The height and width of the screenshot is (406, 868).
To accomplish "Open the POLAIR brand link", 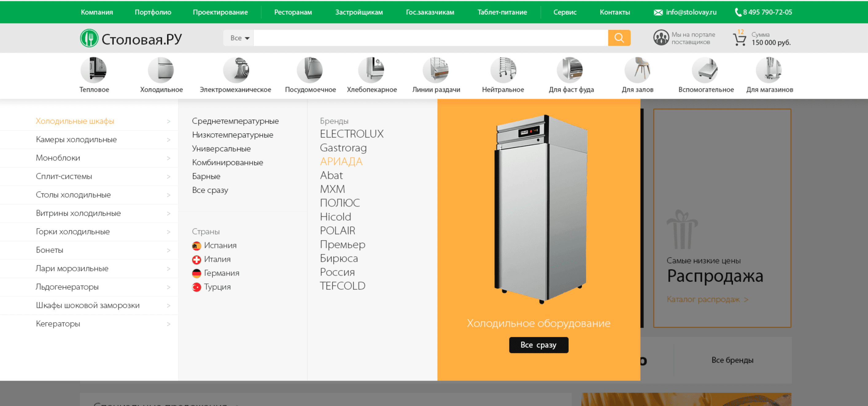I will click(337, 231).
